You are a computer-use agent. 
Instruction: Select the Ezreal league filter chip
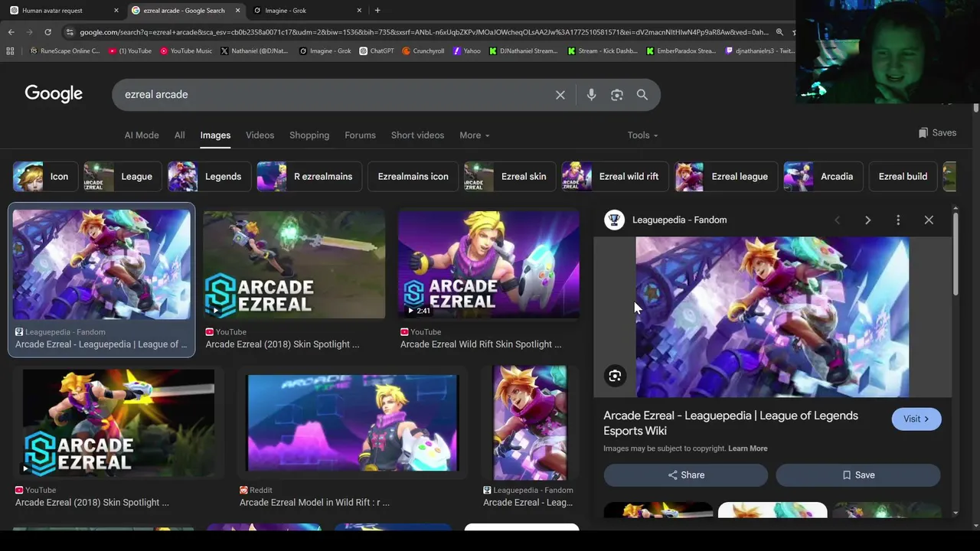[x=724, y=177]
